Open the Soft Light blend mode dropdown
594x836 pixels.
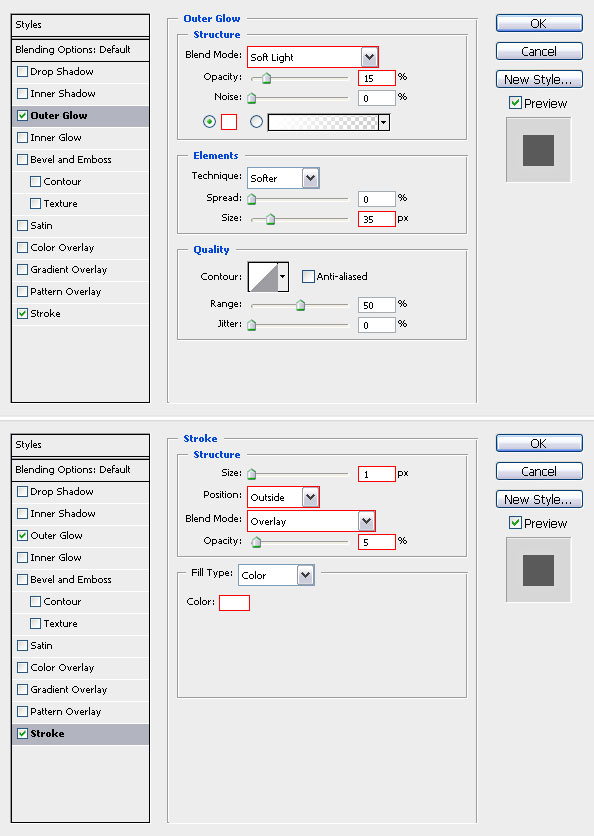312,57
